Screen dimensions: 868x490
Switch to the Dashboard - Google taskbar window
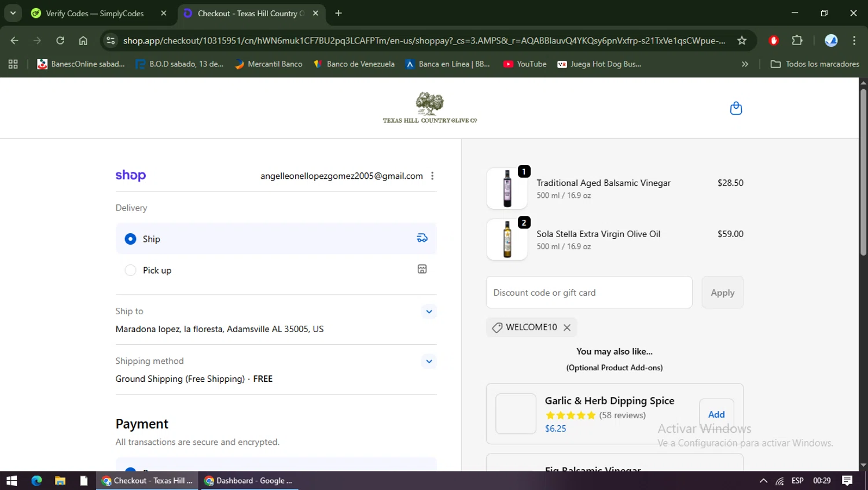tap(249, 481)
